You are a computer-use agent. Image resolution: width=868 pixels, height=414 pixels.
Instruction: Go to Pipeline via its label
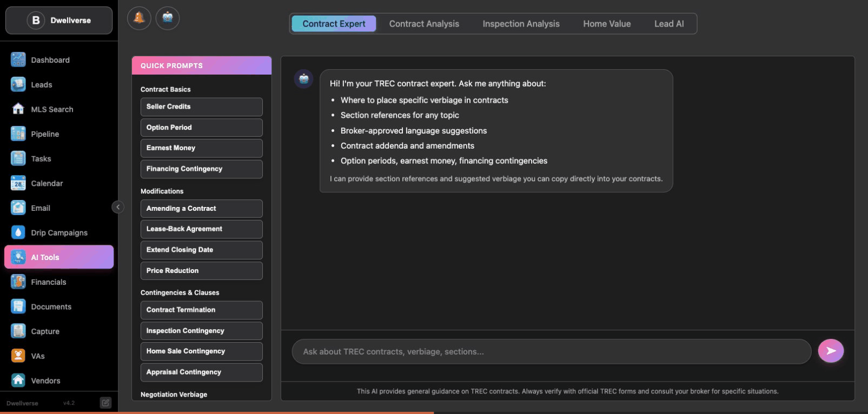click(x=45, y=134)
